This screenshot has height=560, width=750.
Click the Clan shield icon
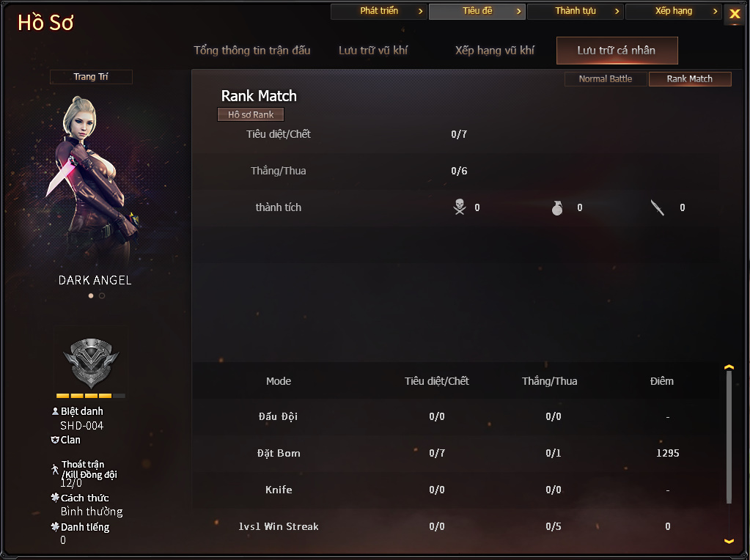(x=55, y=440)
